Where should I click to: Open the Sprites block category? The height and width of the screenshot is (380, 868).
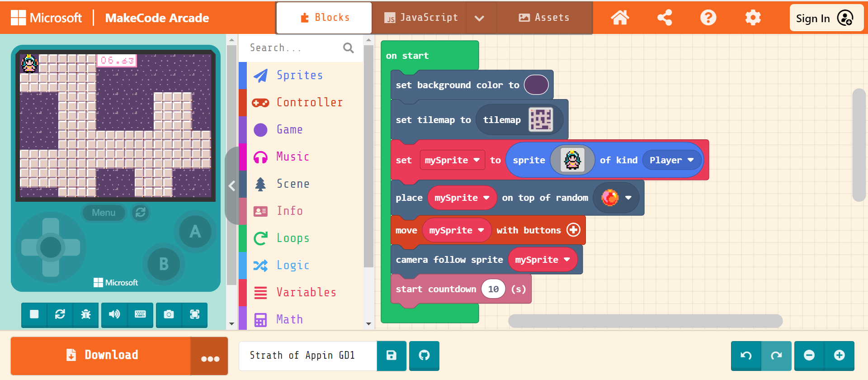301,75
